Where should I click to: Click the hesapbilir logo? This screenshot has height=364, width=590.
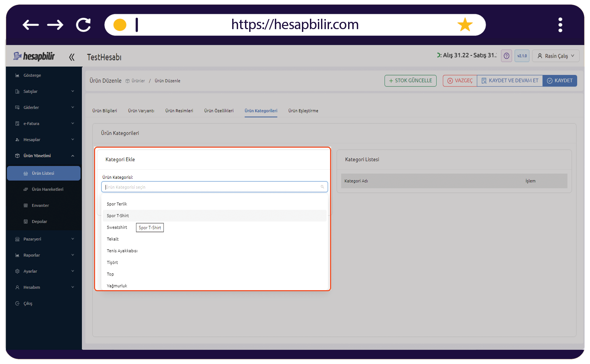(34, 56)
